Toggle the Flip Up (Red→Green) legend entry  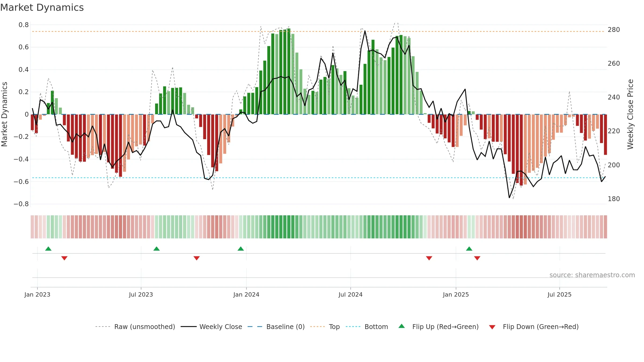point(438,327)
